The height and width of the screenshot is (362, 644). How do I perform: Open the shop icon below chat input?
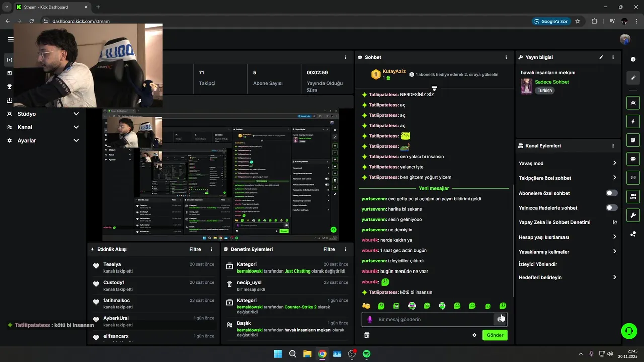point(367,335)
